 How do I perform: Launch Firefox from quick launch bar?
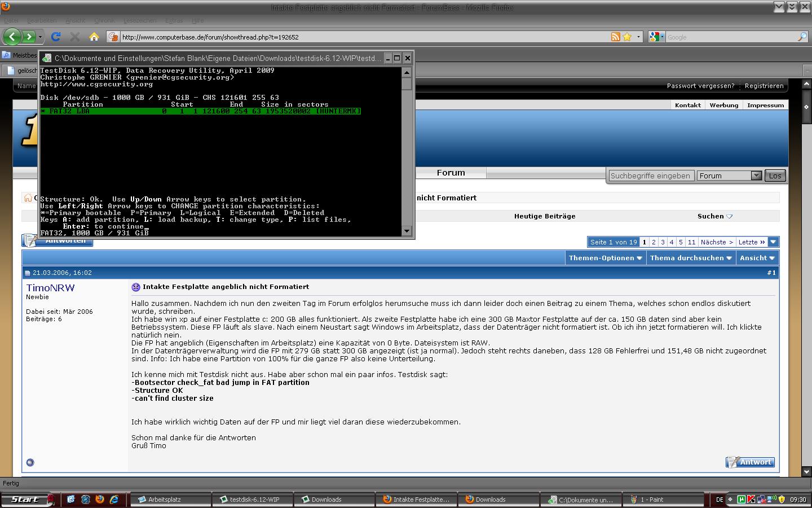pos(100,500)
